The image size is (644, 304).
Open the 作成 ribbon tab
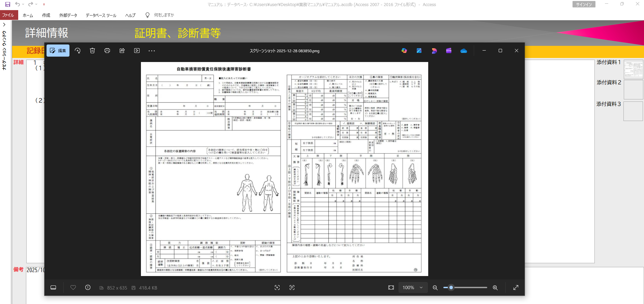point(46,15)
